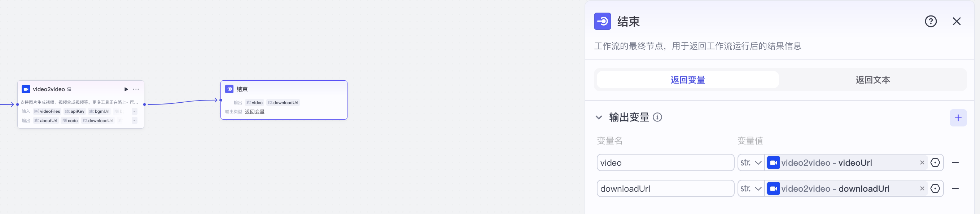The image size is (980, 214).
Task: Run the video2video node with play button
Action: point(126,89)
